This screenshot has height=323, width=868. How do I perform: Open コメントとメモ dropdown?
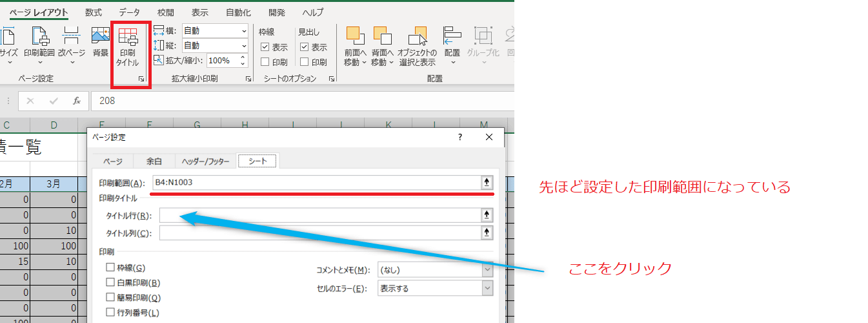pos(487,270)
